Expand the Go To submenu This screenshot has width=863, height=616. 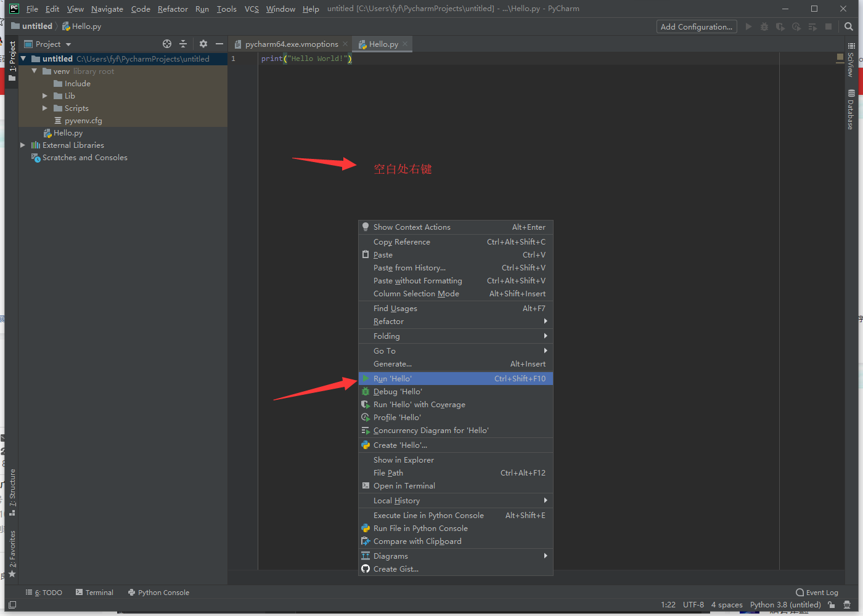(456, 351)
